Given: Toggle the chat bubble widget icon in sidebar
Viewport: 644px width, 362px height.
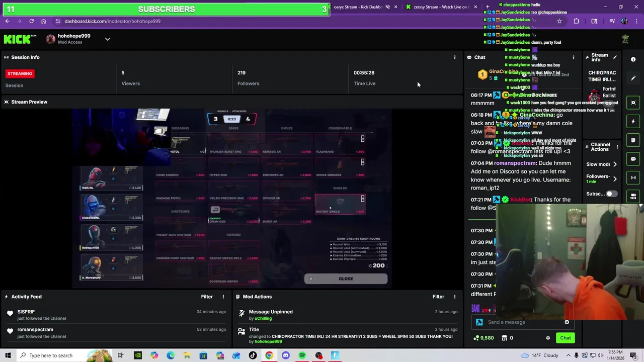Looking at the screenshot, I should pyautogui.click(x=633, y=159).
